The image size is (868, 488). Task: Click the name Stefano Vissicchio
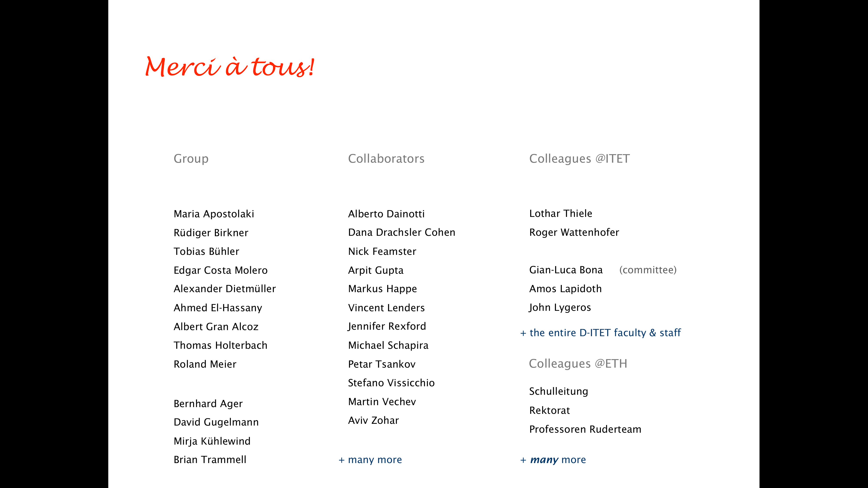[391, 383]
